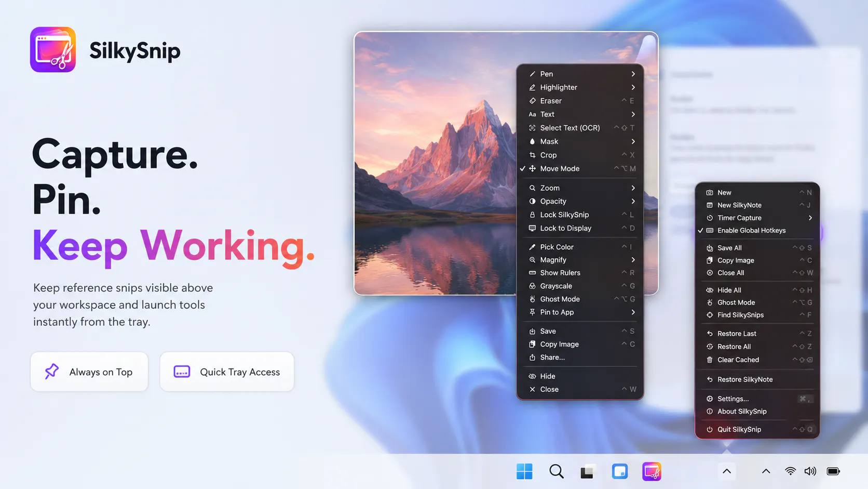Screen dimensions: 868x489
Task: Choose the Crop tool icon
Action: (532, 155)
